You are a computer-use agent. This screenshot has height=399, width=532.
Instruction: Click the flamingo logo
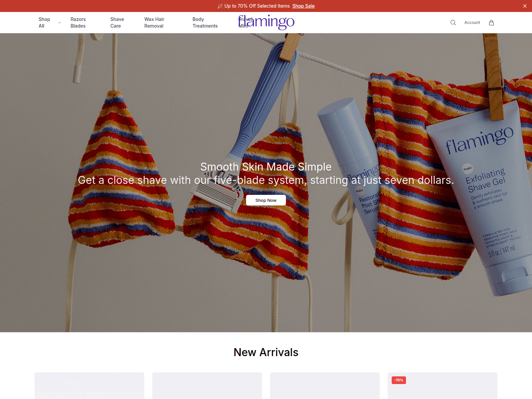pos(266,22)
